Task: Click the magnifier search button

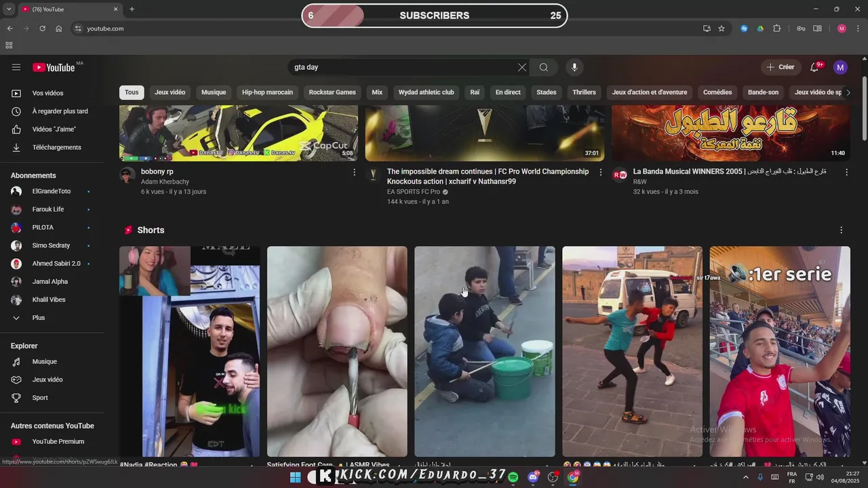Action: 544,67
